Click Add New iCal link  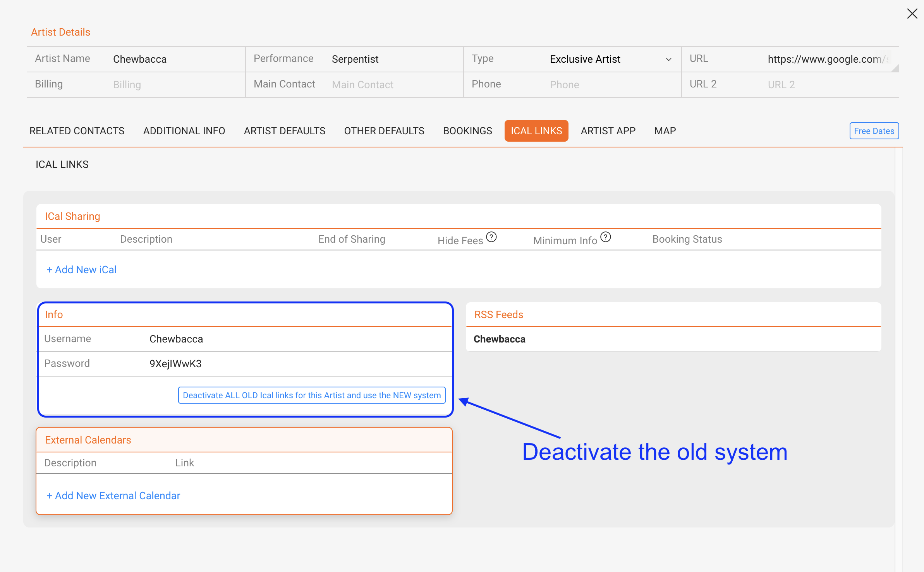pos(81,270)
